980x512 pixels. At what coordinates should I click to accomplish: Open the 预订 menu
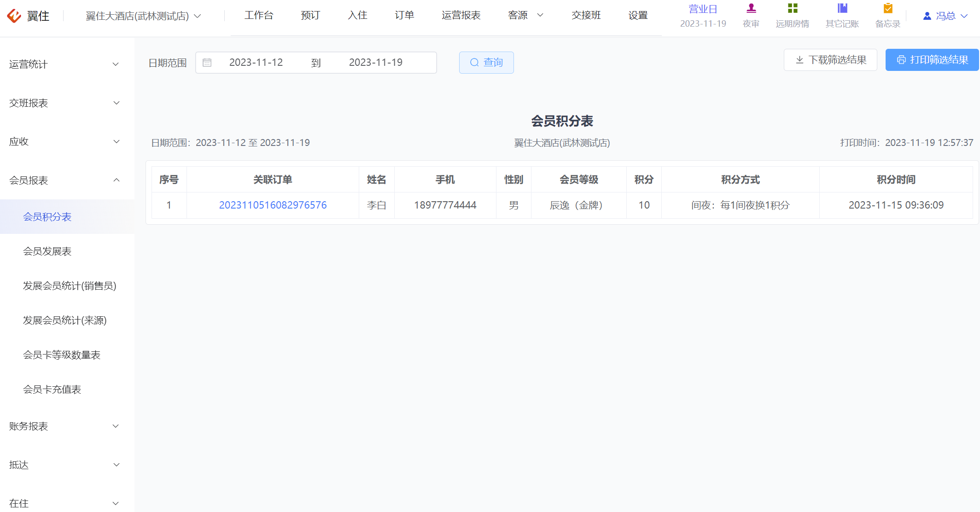(x=310, y=15)
